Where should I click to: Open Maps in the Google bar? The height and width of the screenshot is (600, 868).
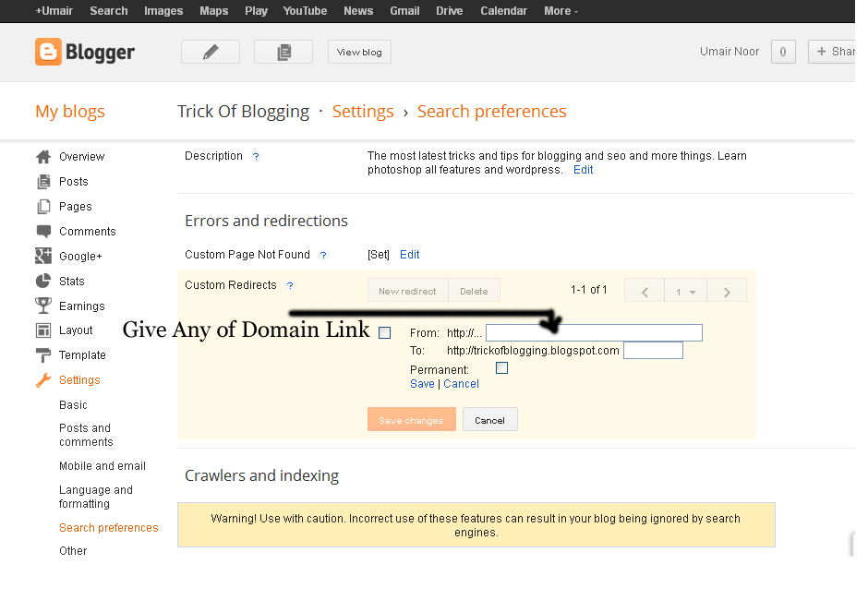tap(213, 11)
